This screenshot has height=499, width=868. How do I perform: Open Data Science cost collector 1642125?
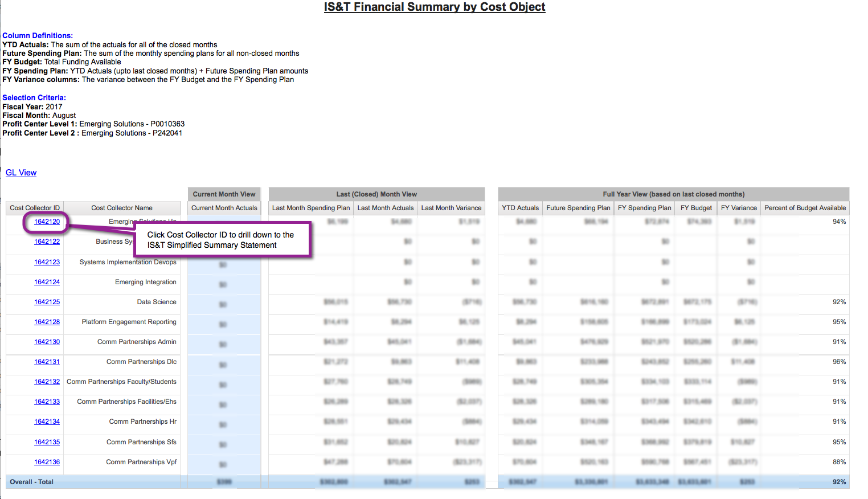pyautogui.click(x=47, y=302)
